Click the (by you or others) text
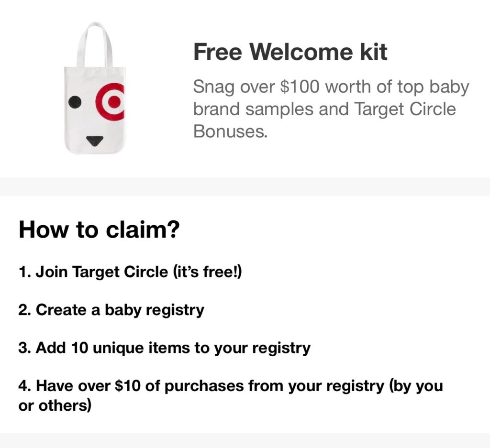Image resolution: width=490 pixels, height=448 pixels. (x=231, y=395)
